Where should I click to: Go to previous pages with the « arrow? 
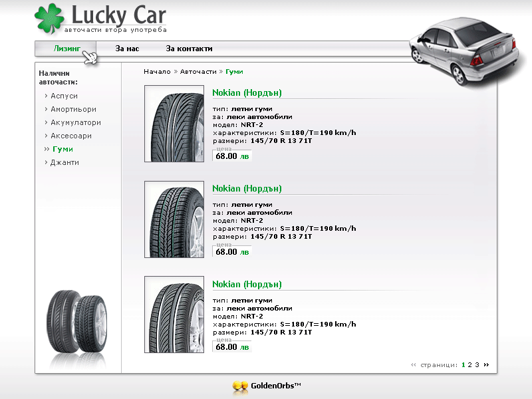coord(414,364)
